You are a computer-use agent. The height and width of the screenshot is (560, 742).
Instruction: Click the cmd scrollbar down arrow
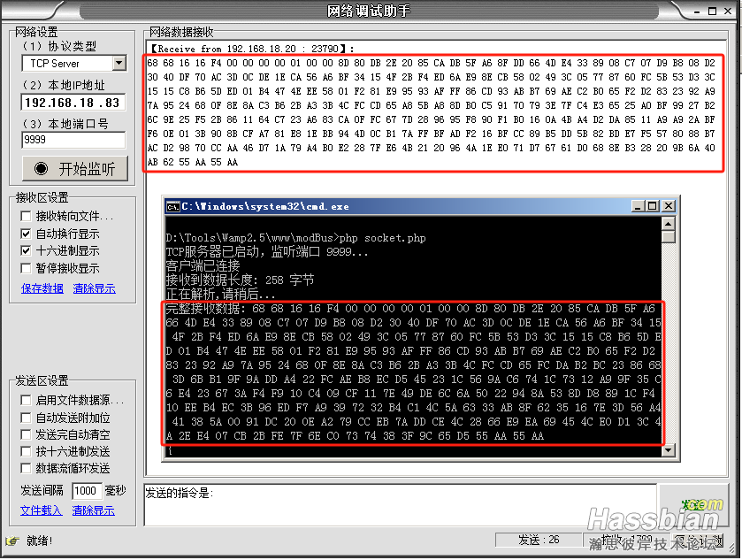pos(669,450)
